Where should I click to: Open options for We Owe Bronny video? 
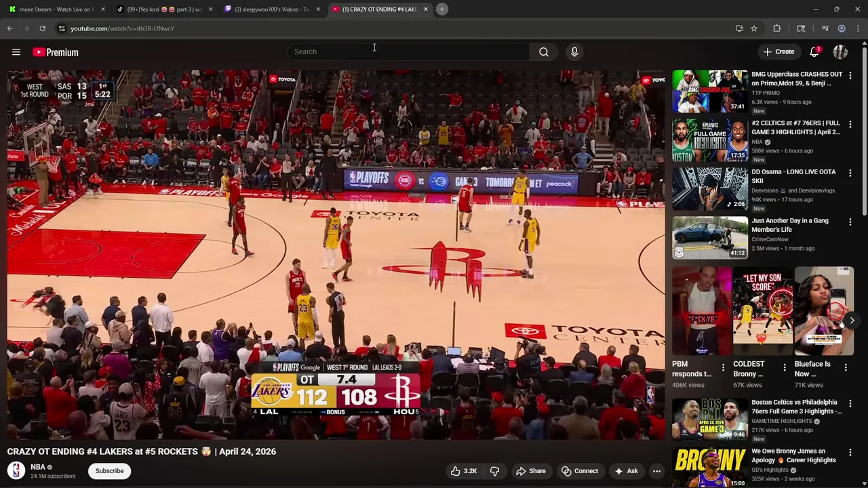850,452
